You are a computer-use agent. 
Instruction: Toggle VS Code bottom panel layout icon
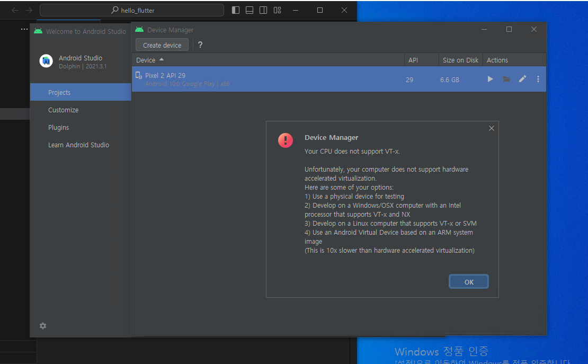coord(250,10)
